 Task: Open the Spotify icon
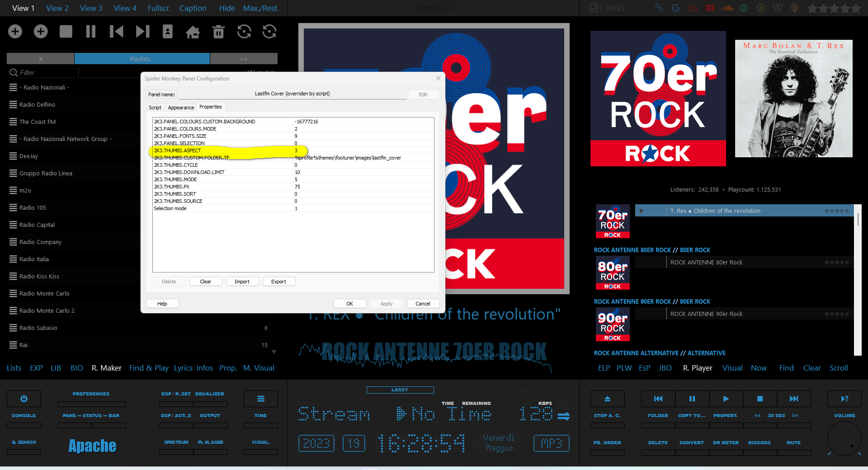coord(744,8)
